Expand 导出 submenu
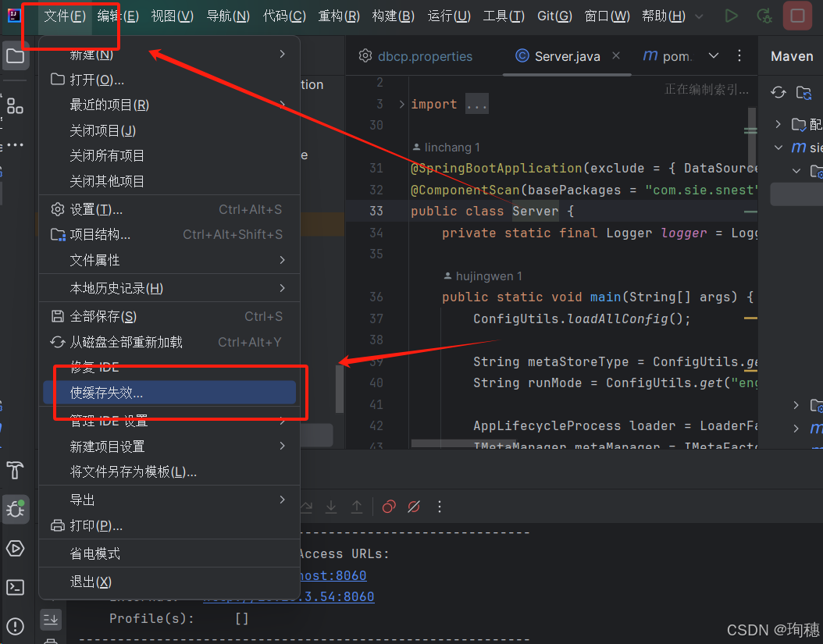 pyautogui.click(x=169, y=500)
